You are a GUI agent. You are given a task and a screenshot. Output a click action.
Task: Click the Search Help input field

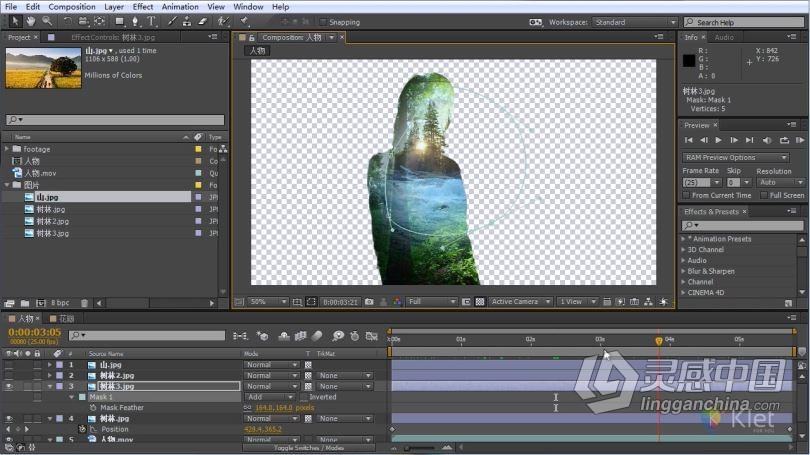pos(744,22)
